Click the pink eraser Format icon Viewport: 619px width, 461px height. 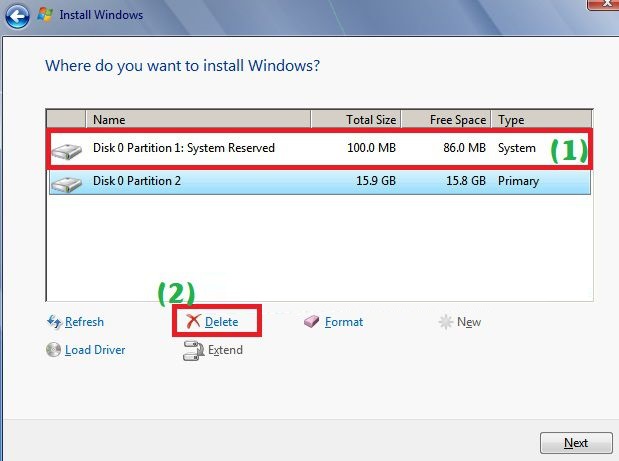[x=311, y=322]
